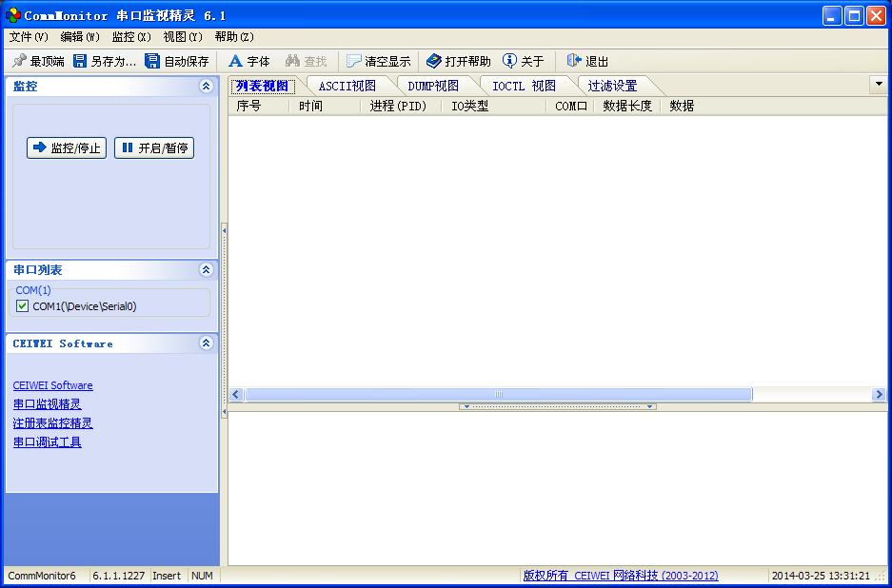Open the 串口调试工具 link
892x588 pixels.
(x=48, y=442)
